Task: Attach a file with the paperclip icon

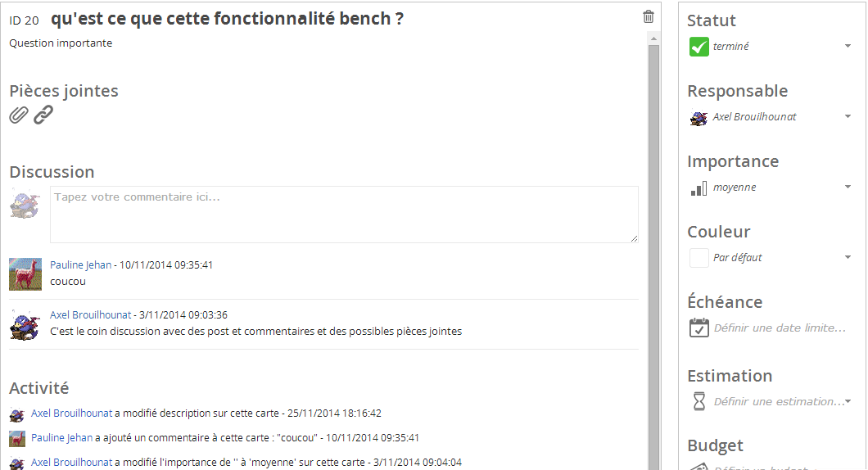Action: pyautogui.click(x=19, y=115)
